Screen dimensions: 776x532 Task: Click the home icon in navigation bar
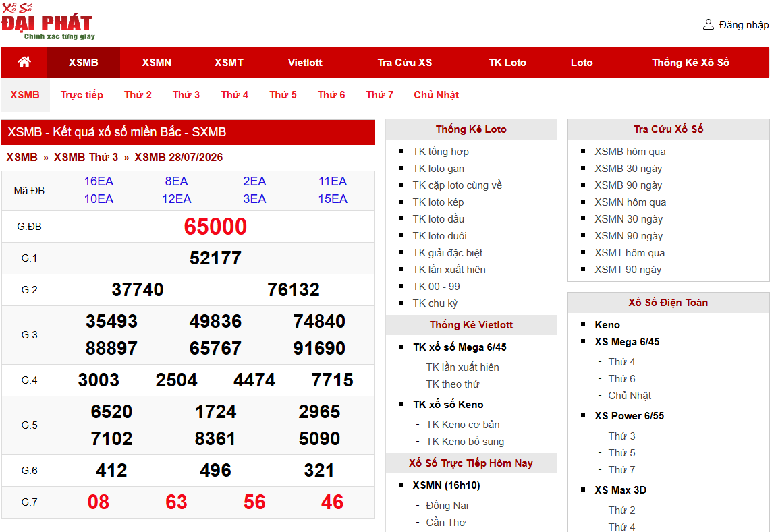(x=24, y=62)
